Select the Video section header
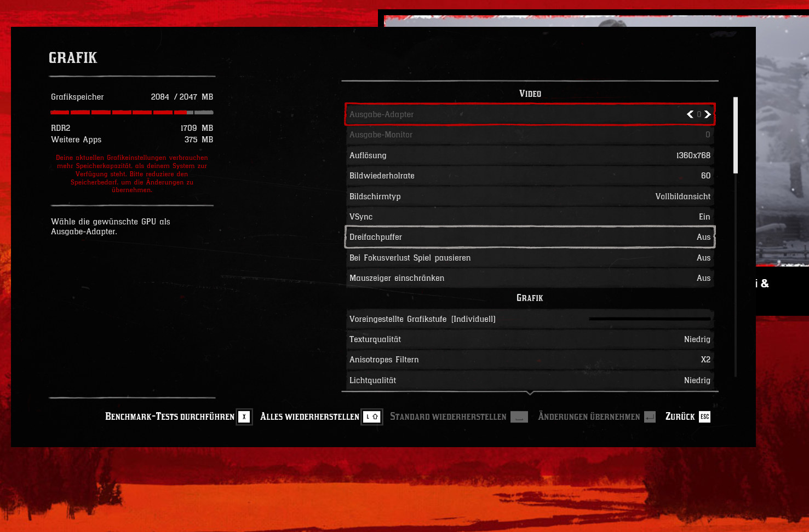This screenshot has height=532, width=809. 529,93
